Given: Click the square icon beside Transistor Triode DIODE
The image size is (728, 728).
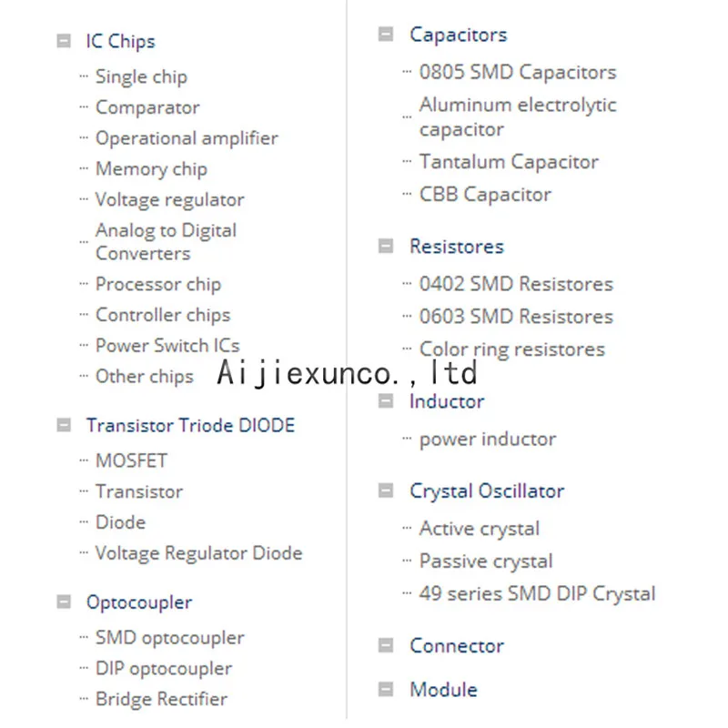Looking at the screenshot, I should click(x=63, y=425).
